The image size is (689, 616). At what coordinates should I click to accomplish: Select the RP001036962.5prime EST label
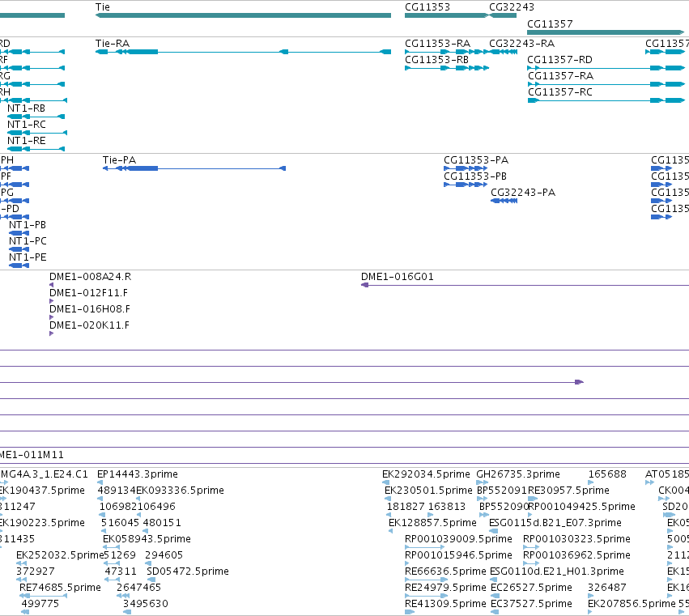click(576, 555)
